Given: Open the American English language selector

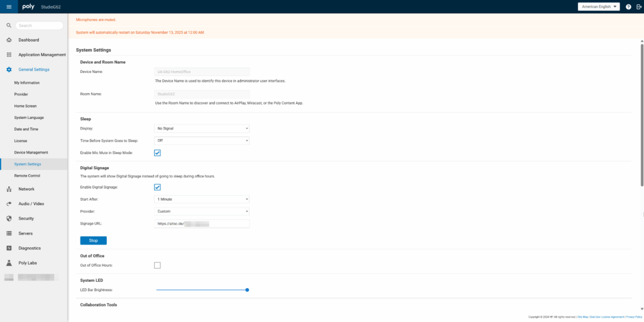Looking at the screenshot, I should (x=598, y=6).
